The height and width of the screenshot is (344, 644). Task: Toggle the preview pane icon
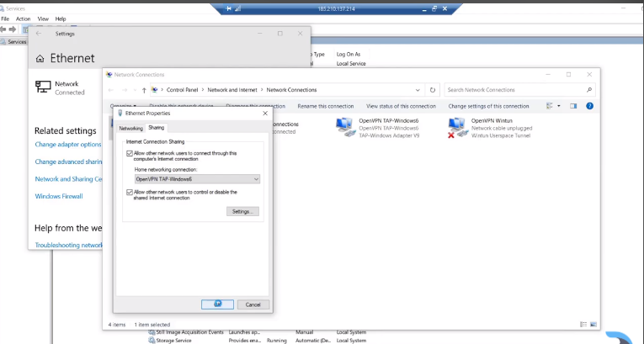[573, 106]
